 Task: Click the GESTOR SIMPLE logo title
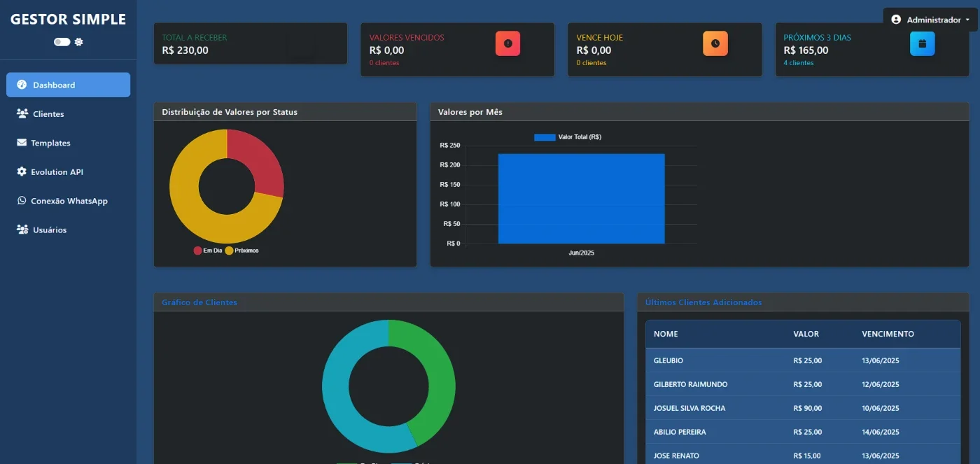(x=68, y=20)
